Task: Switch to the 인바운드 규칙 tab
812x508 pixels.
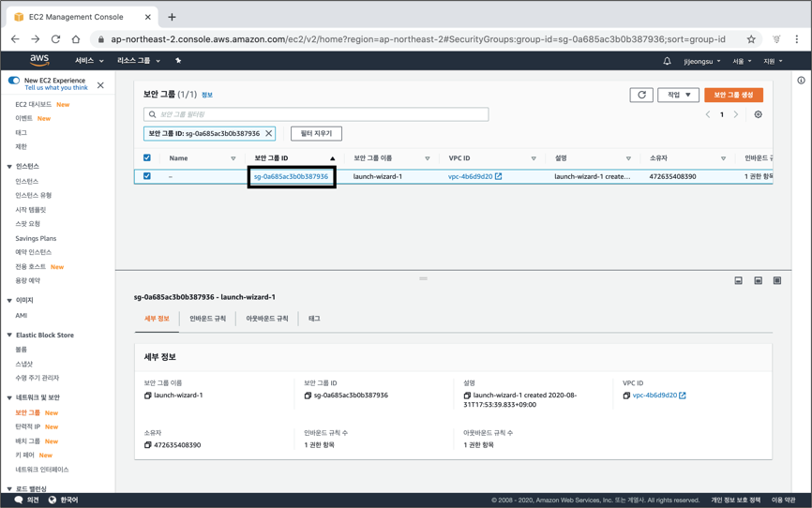Action: point(207,319)
